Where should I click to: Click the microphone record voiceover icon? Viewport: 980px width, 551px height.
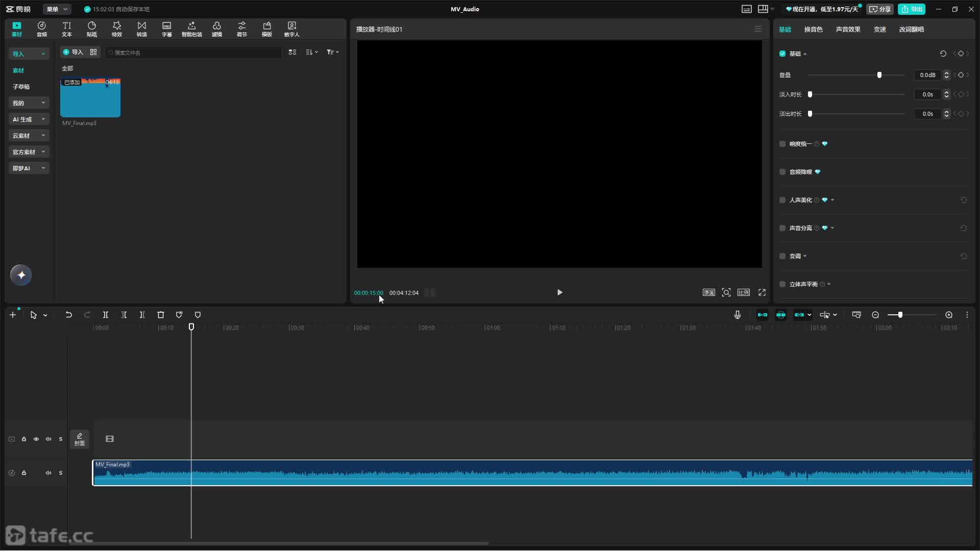click(738, 315)
